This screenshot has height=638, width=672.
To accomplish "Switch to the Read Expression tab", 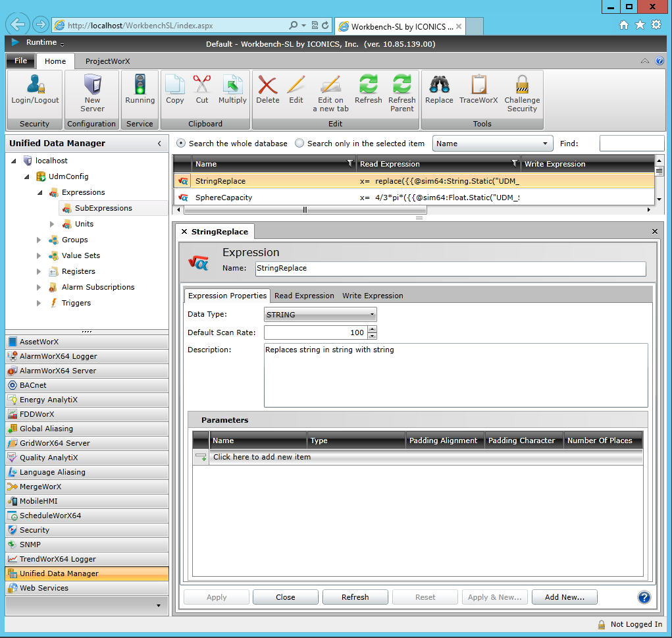I will (x=304, y=296).
